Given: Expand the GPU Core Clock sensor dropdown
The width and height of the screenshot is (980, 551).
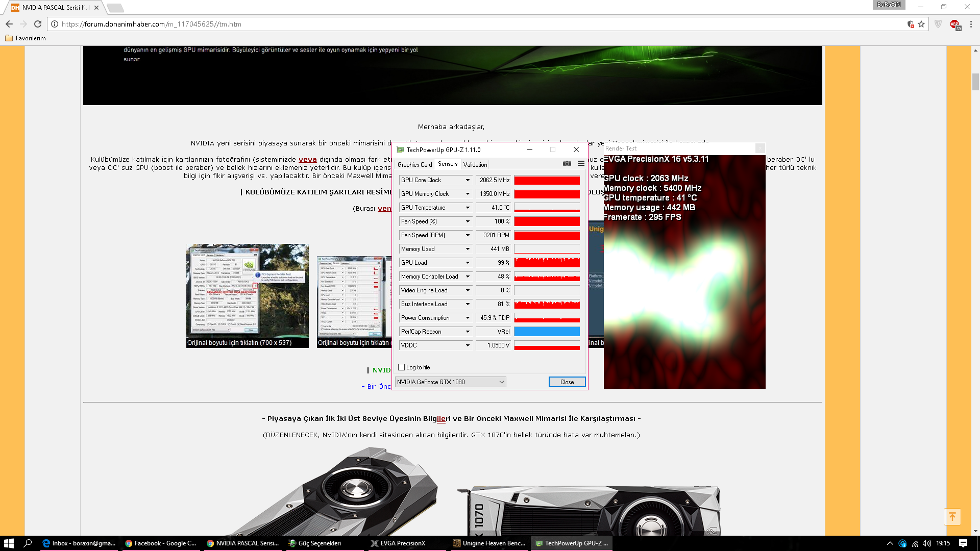Looking at the screenshot, I should coord(468,180).
